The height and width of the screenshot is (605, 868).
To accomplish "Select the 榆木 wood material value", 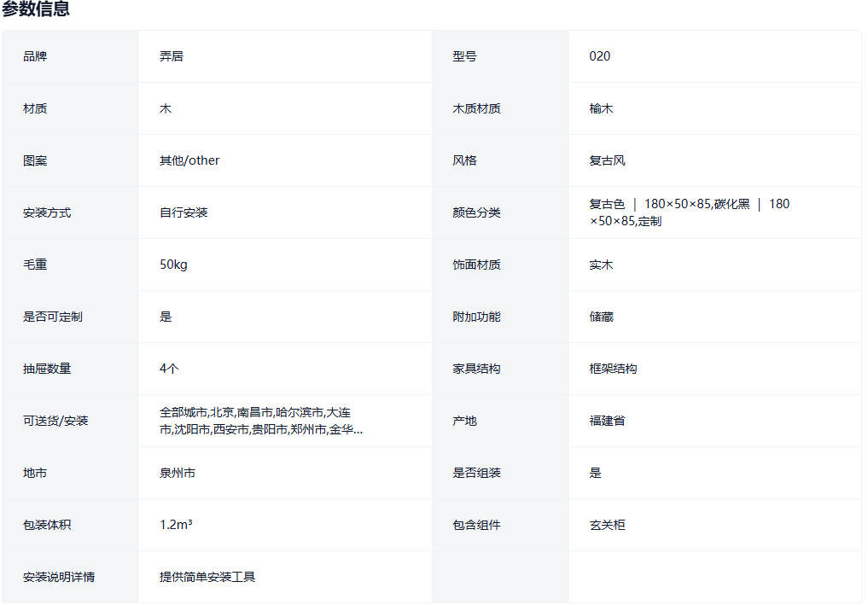I will pos(601,108).
